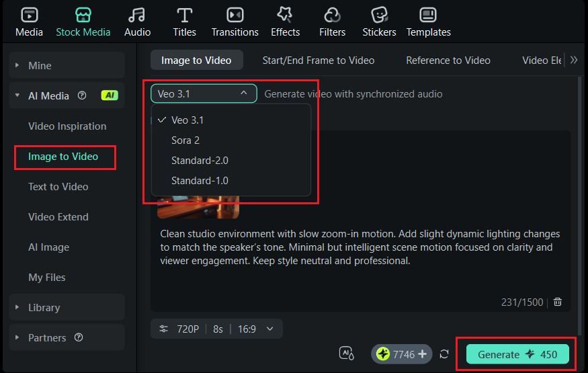Screen dimensions: 588x373
Task: Click the Generate 450 button
Action: [517, 354]
